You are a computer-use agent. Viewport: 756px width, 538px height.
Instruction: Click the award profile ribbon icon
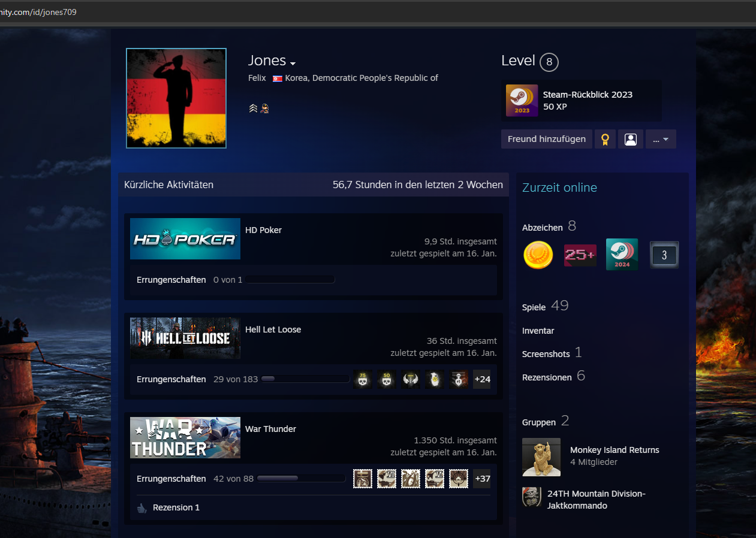click(x=605, y=139)
